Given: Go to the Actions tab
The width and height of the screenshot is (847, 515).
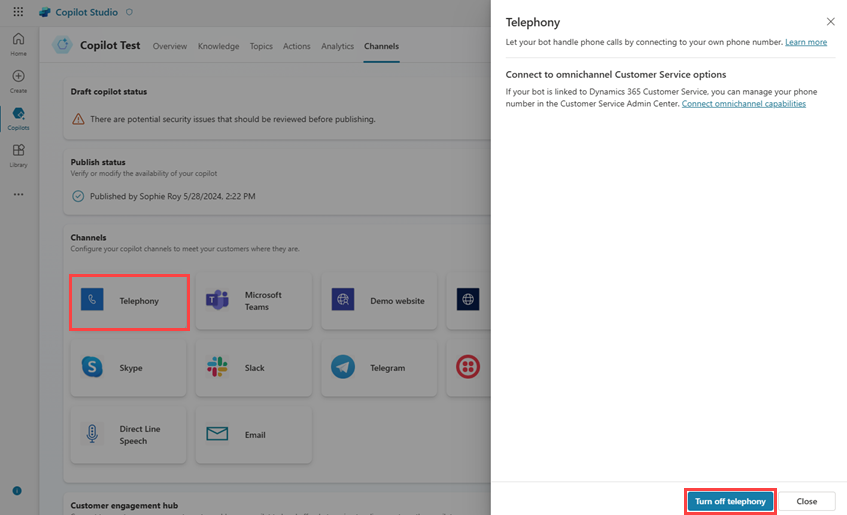Looking at the screenshot, I should click(x=297, y=46).
